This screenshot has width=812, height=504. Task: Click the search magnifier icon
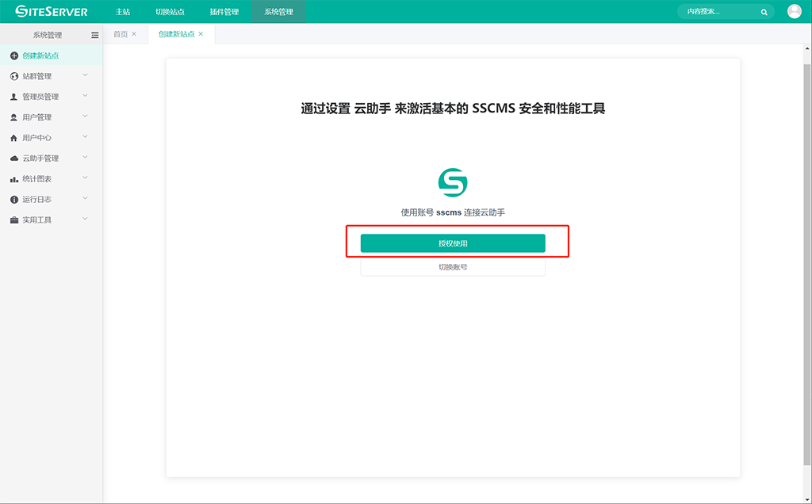(x=764, y=12)
